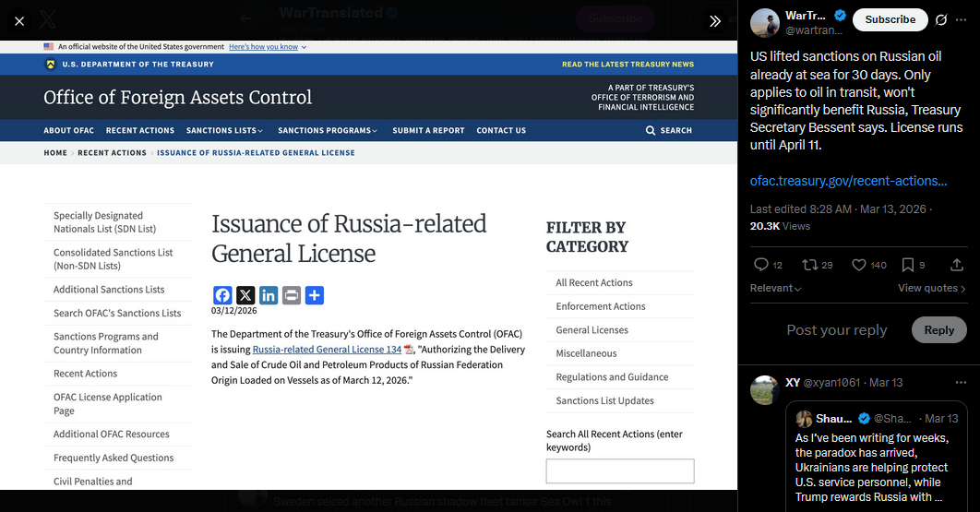This screenshot has width=980, height=512.
Task: Click the blue plus More sharing icon
Action: (315, 295)
